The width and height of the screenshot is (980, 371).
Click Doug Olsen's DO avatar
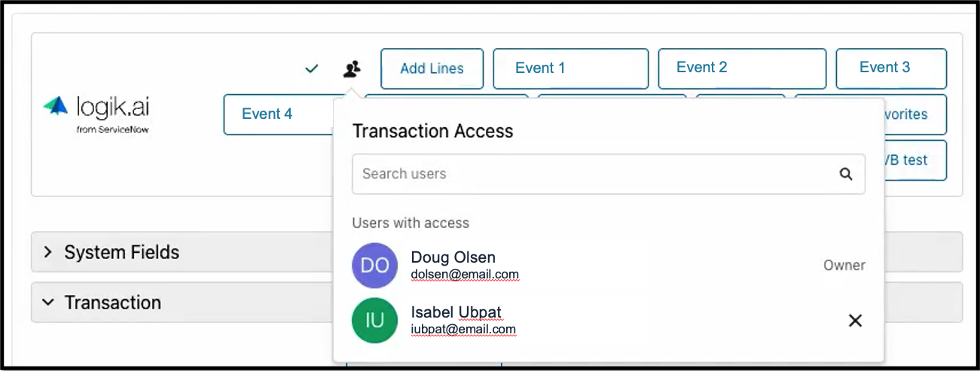coord(374,266)
